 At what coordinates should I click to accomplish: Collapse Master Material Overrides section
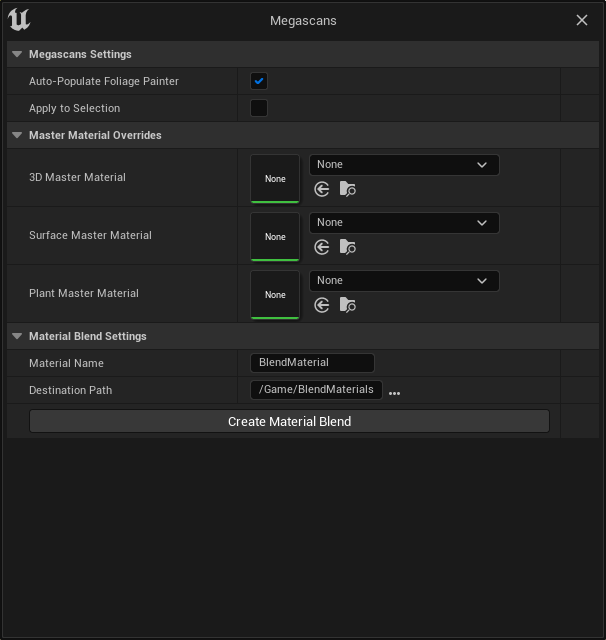click(17, 135)
